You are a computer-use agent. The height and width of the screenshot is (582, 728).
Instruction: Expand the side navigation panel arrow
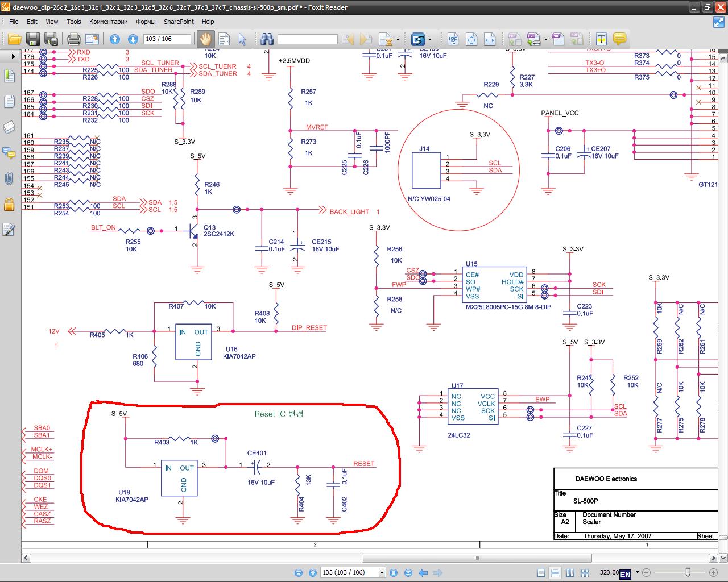click(x=13, y=56)
